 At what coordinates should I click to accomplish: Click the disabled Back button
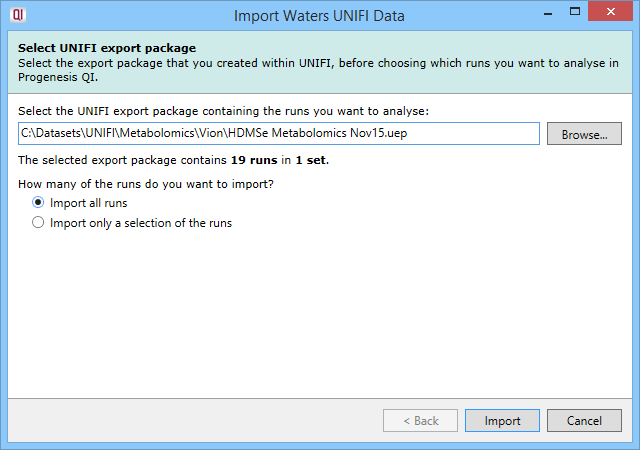(x=420, y=421)
